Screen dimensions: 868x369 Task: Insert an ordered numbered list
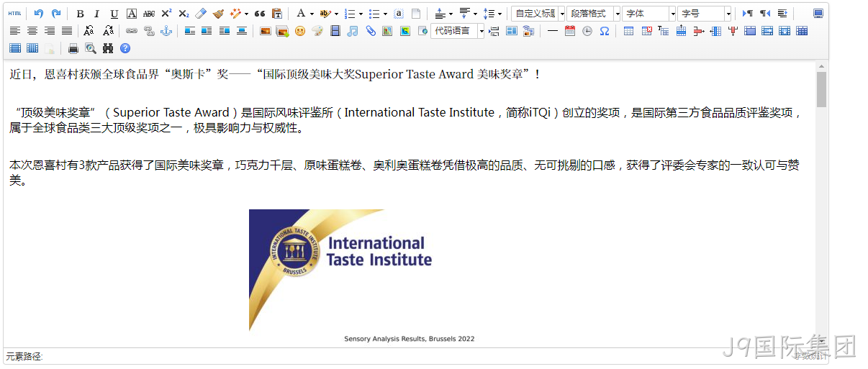click(349, 14)
